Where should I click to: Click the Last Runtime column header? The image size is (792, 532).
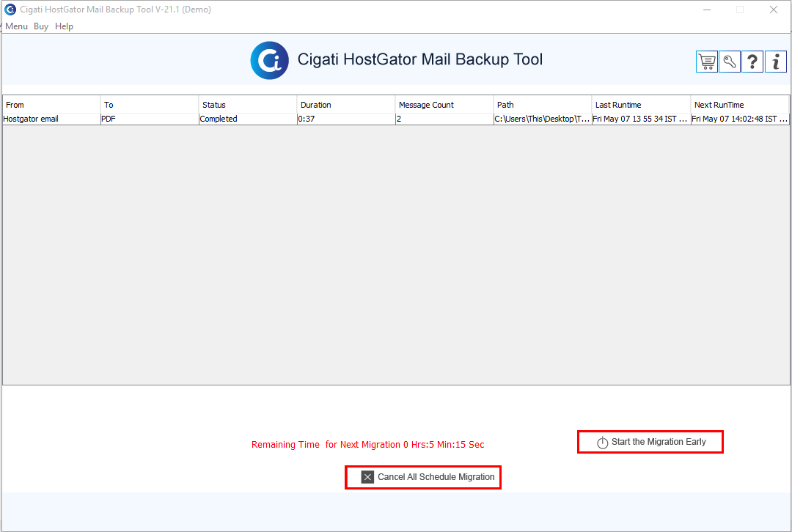(x=641, y=105)
